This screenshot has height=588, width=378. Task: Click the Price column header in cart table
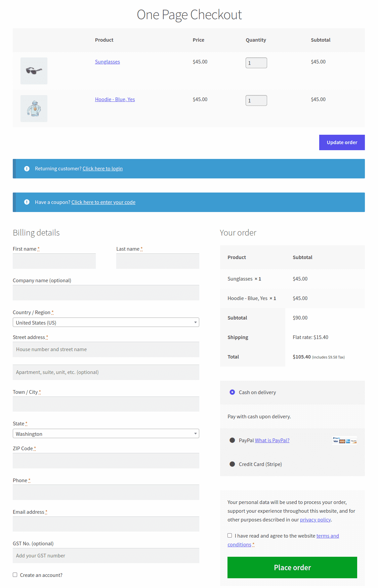pos(199,40)
